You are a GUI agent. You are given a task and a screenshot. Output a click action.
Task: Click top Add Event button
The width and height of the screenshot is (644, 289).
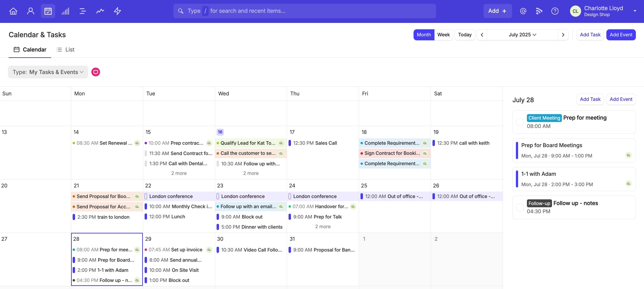(x=621, y=35)
